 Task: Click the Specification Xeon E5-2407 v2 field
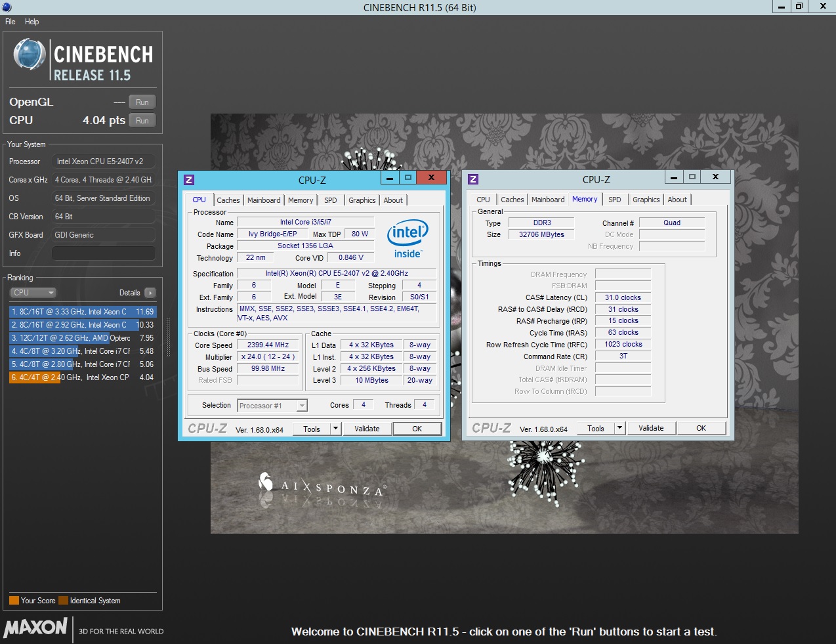click(x=337, y=273)
